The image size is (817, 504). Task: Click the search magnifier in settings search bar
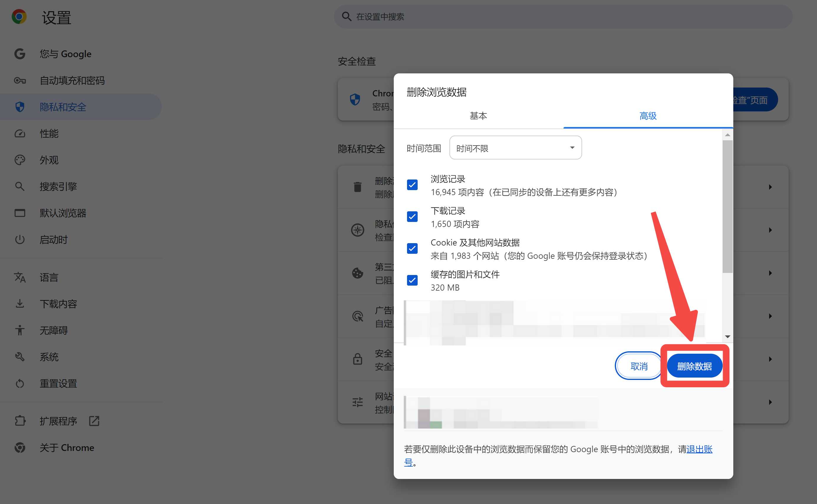pos(347,17)
